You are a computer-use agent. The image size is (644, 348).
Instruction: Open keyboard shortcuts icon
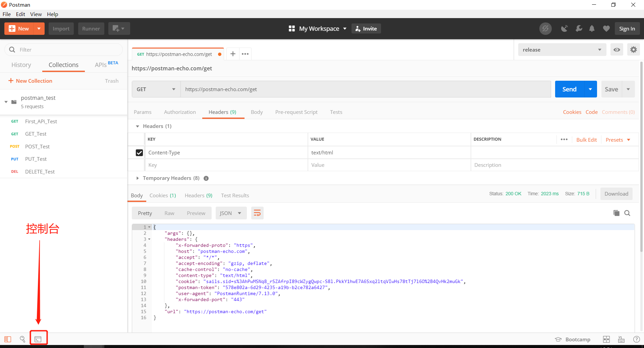point(622,339)
